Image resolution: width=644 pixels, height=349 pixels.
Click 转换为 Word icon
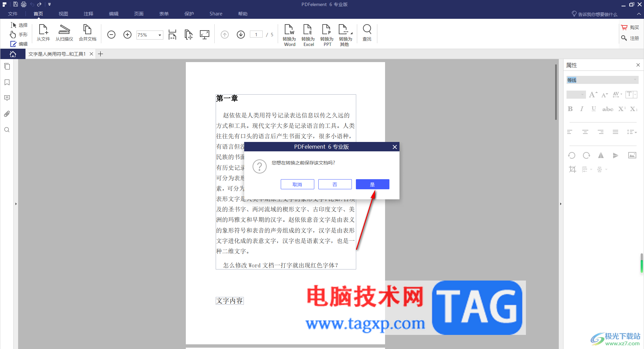(289, 35)
